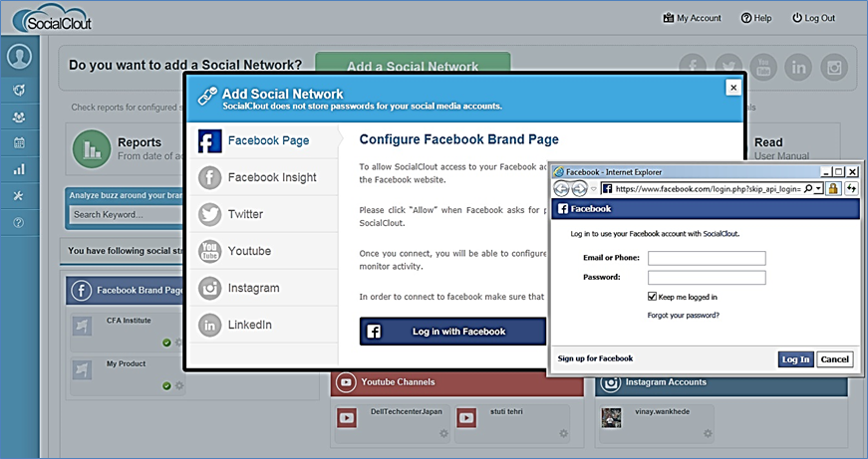
Task: Click the Youtube Channels panel header
Action: click(x=457, y=382)
